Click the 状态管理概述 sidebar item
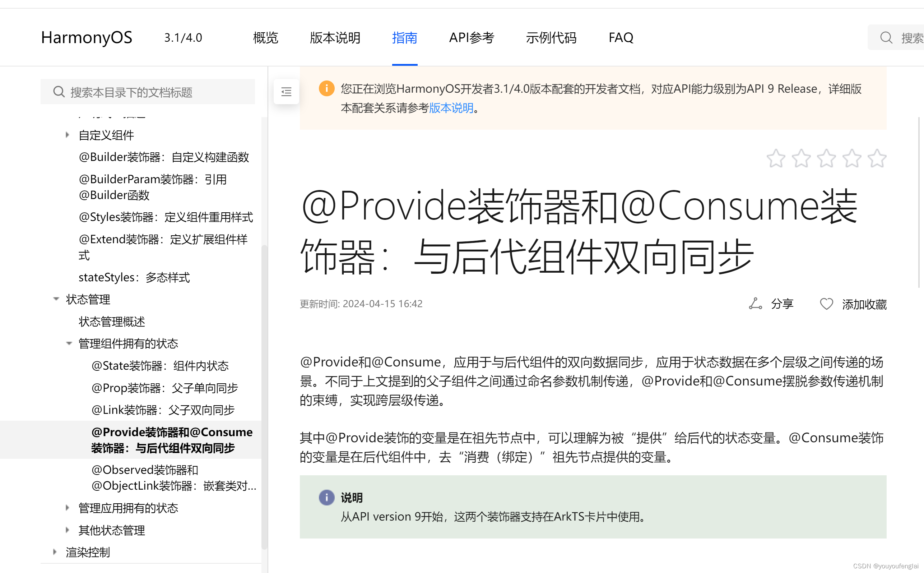This screenshot has width=924, height=573. tap(112, 321)
